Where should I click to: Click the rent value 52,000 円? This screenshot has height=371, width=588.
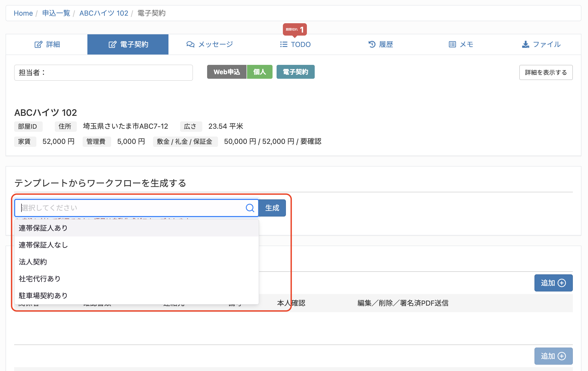click(58, 141)
